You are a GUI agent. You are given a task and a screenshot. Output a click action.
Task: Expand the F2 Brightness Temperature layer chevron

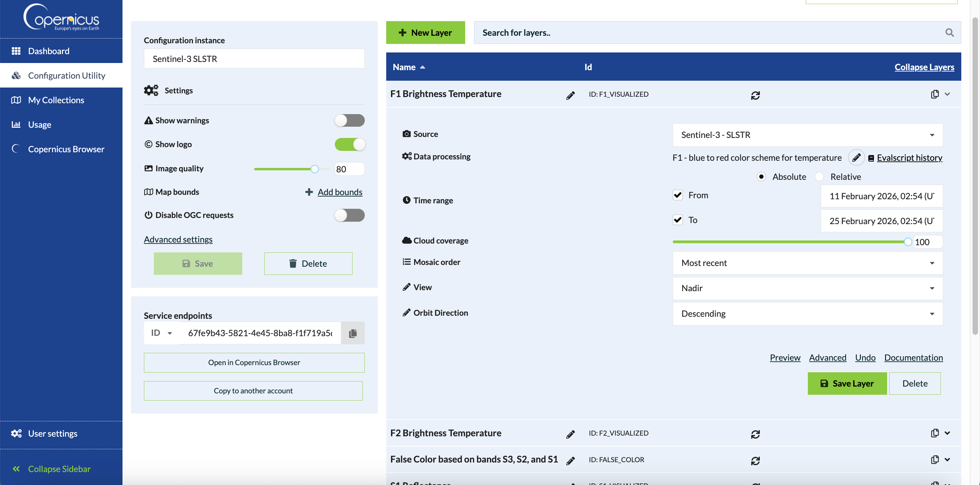(947, 433)
